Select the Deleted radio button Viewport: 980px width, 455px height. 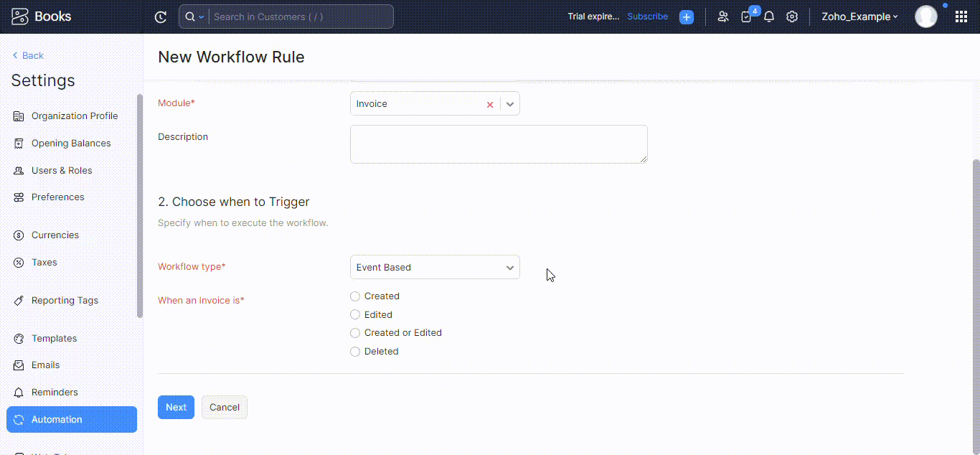(355, 351)
